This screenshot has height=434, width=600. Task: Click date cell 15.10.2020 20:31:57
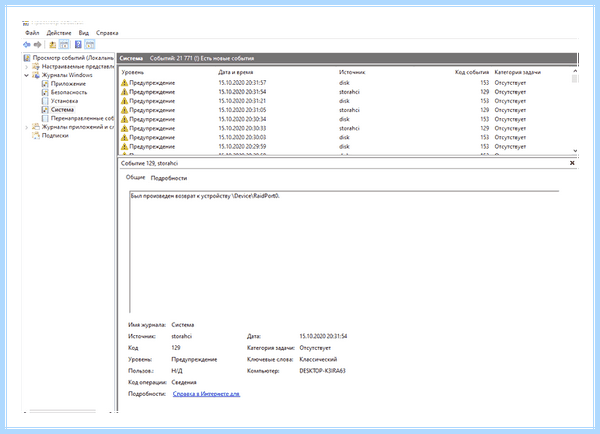tap(242, 83)
